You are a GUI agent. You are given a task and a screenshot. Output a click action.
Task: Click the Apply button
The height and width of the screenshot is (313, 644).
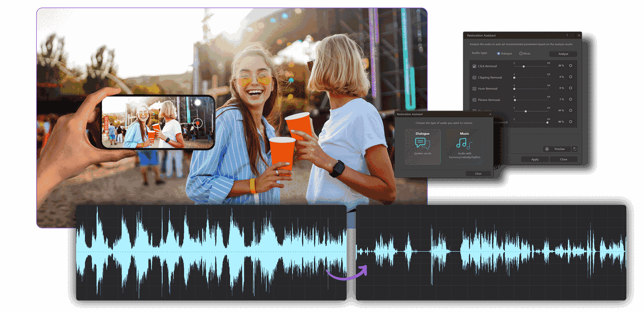tap(535, 159)
